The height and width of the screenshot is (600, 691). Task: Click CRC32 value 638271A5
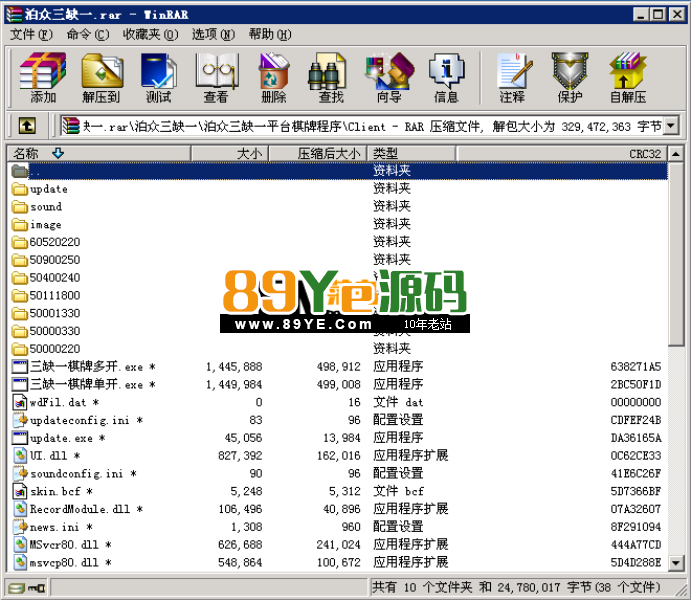[x=635, y=367]
